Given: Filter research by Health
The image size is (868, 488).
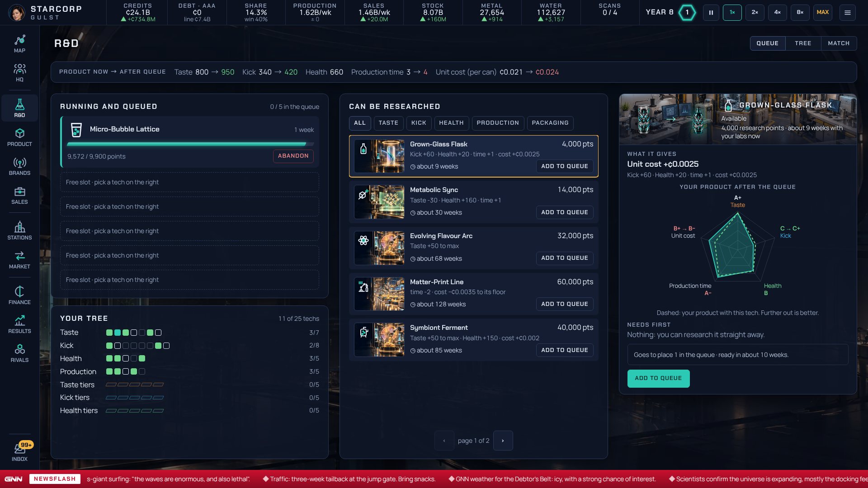Looking at the screenshot, I should (451, 123).
